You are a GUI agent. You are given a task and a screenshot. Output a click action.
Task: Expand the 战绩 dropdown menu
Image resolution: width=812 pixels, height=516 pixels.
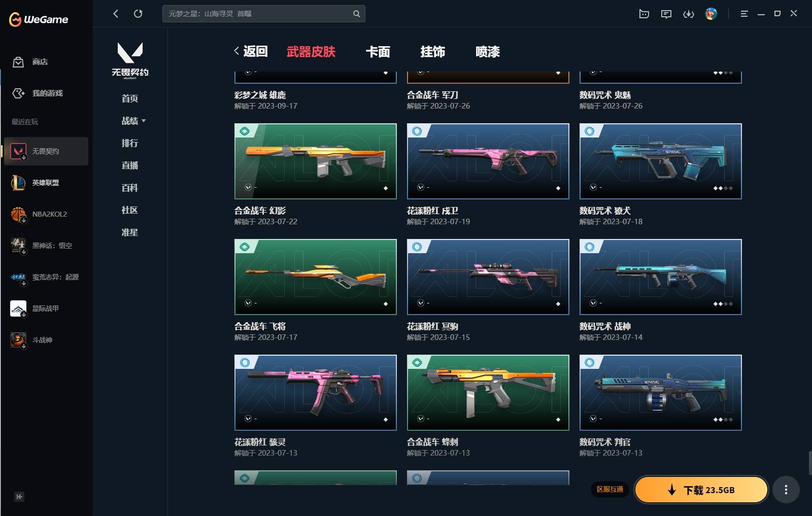pos(133,121)
